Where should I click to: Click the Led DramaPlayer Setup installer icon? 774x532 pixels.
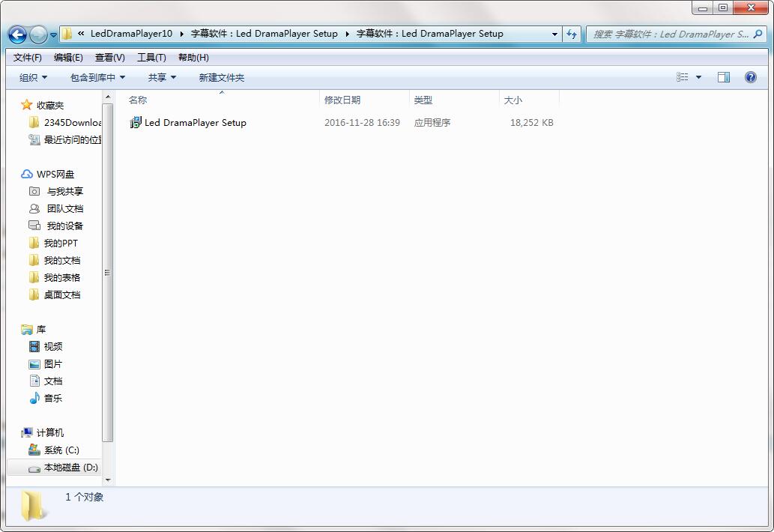pyautogui.click(x=136, y=122)
